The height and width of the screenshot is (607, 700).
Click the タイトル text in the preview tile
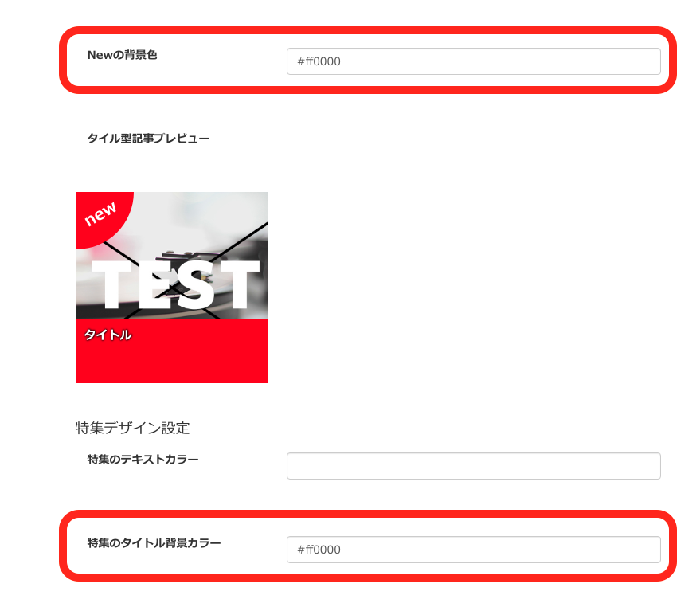tap(108, 335)
